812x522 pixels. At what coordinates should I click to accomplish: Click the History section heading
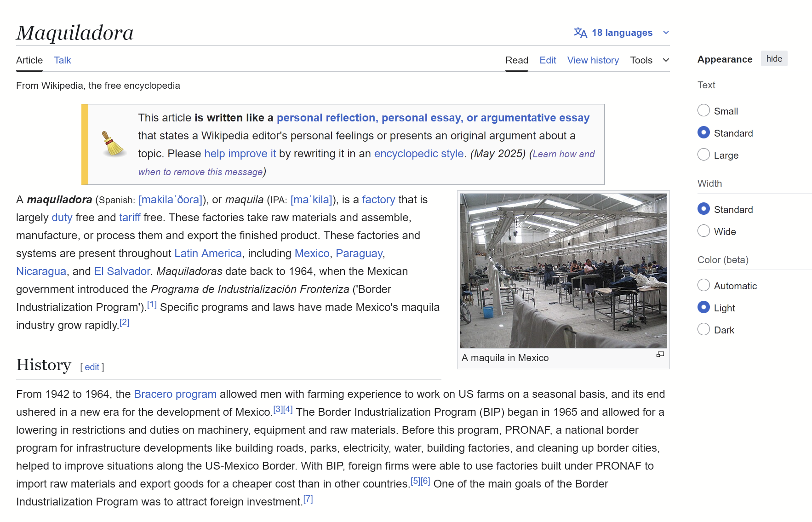click(x=44, y=365)
